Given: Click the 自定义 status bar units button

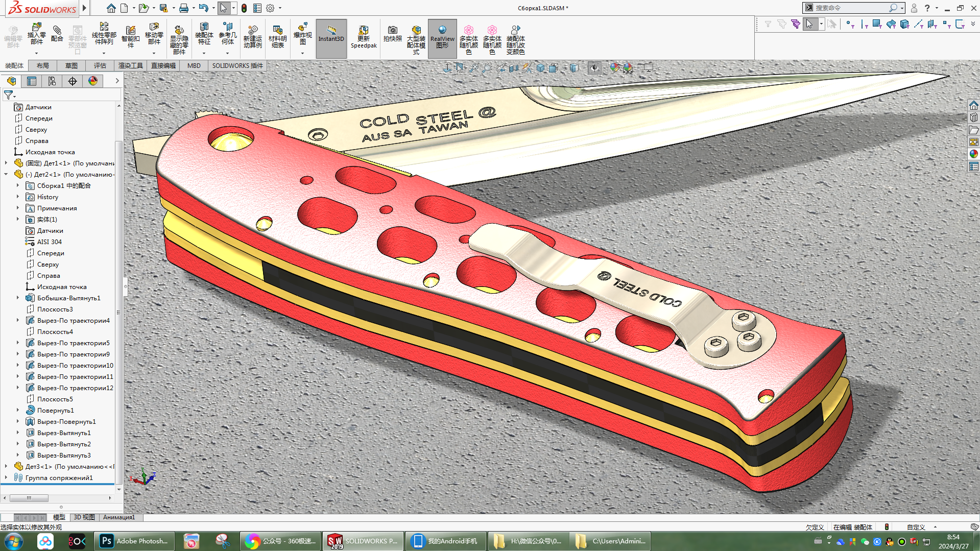Looking at the screenshot, I should tap(916, 528).
